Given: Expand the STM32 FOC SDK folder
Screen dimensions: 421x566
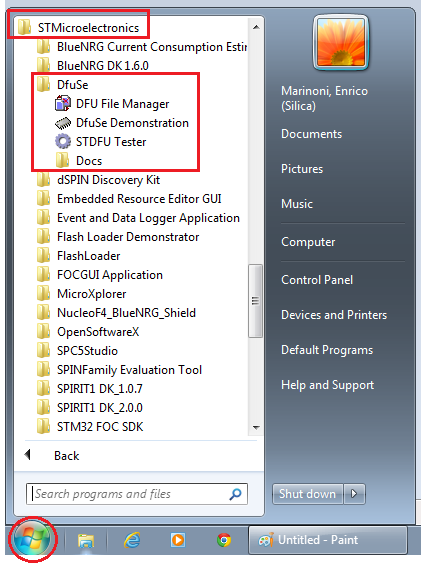Looking at the screenshot, I should click(x=90, y=427).
